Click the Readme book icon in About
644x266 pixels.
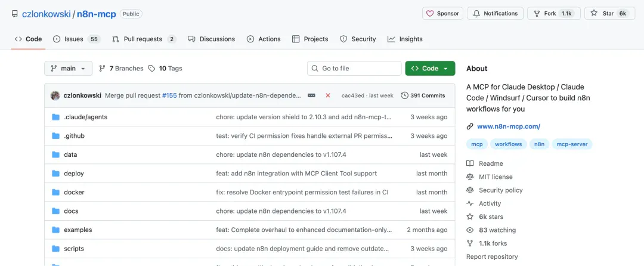470,163
